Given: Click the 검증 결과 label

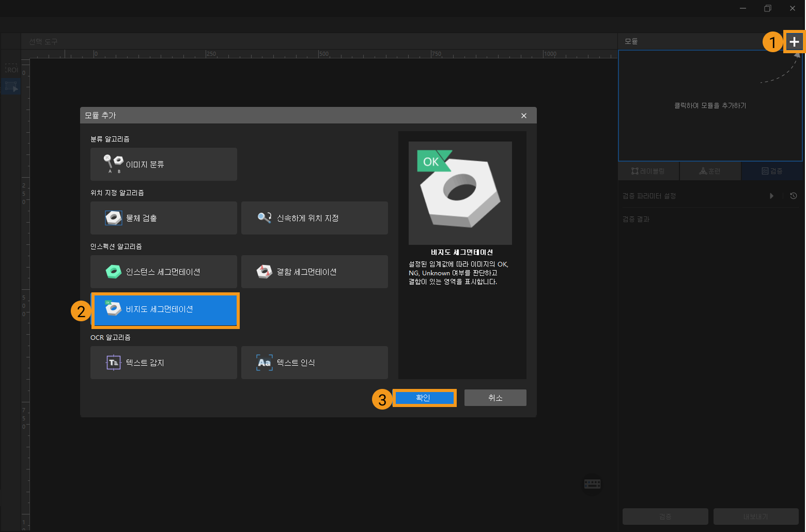Looking at the screenshot, I should (636, 219).
